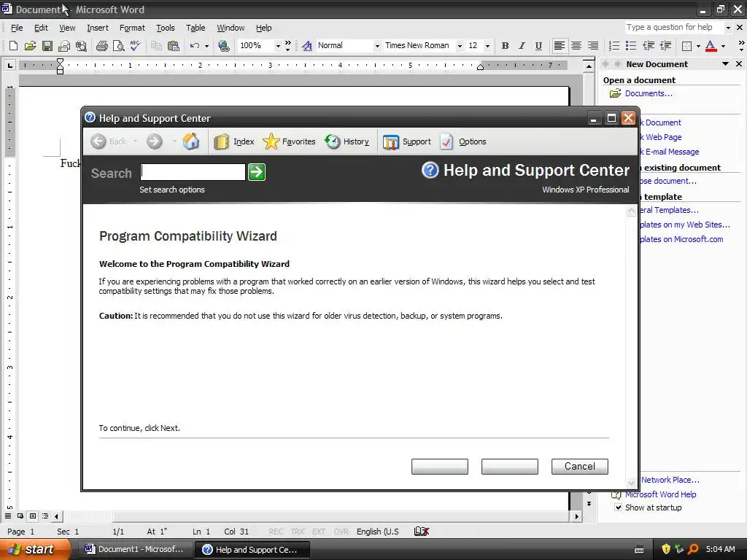Save the document with the floppy disk icon
The width and height of the screenshot is (747, 560).
click(x=47, y=46)
